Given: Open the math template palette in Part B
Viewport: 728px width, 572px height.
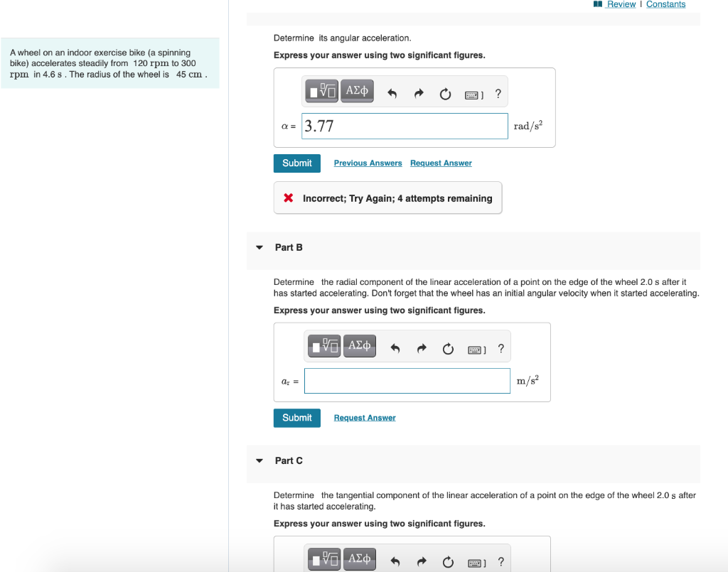Looking at the screenshot, I should pyautogui.click(x=323, y=345).
